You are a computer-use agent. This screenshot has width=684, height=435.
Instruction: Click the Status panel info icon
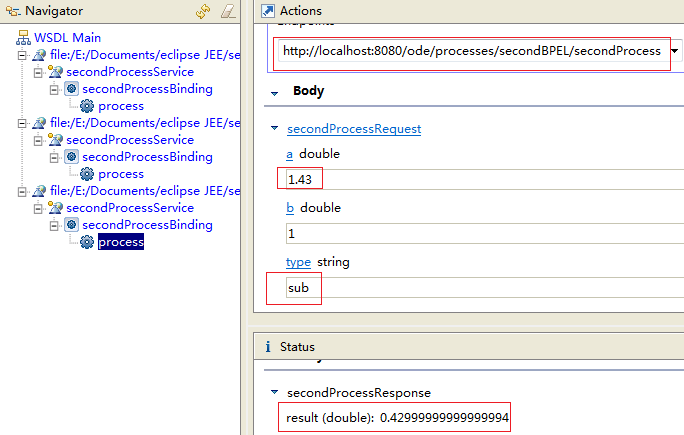(268, 347)
